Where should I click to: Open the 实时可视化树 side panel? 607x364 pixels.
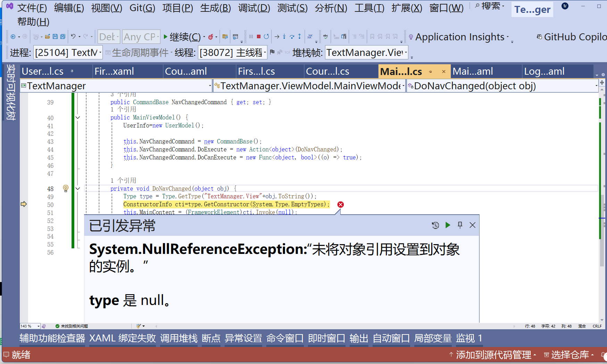pyautogui.click(x=11, y=92)
